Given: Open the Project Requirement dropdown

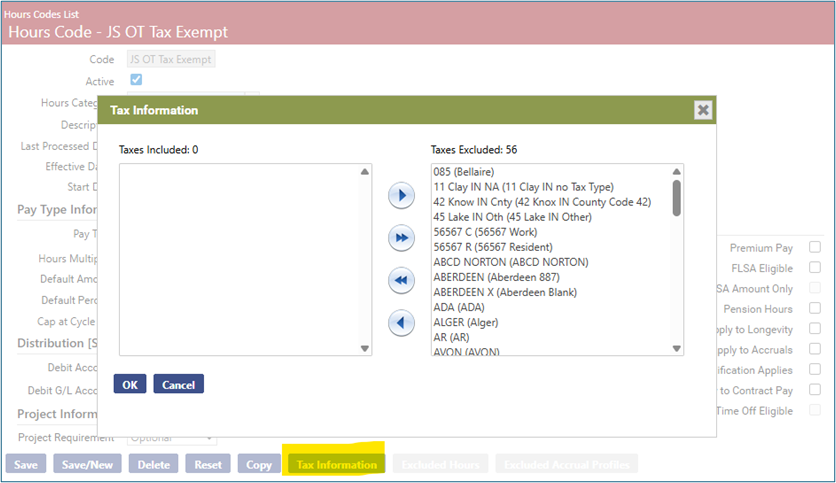Looking at the screenshot, I should [x=171, y=438].
